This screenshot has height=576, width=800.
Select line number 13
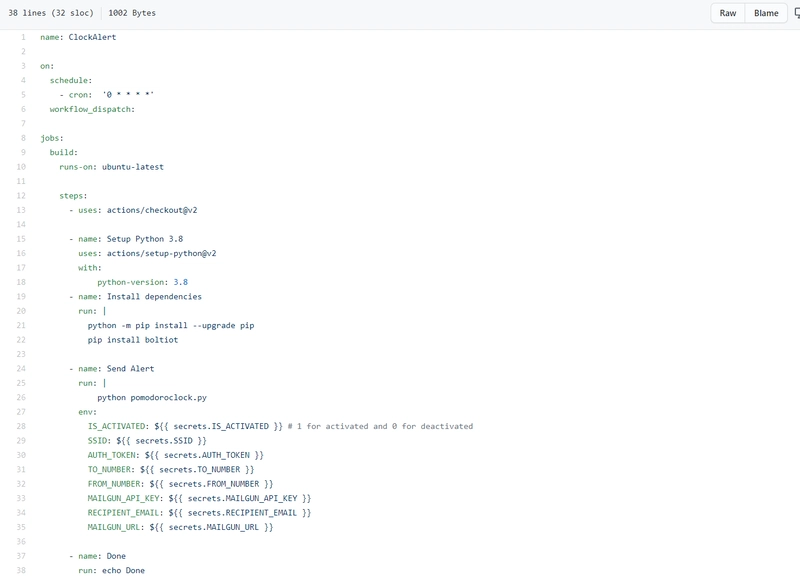[21, 210]
